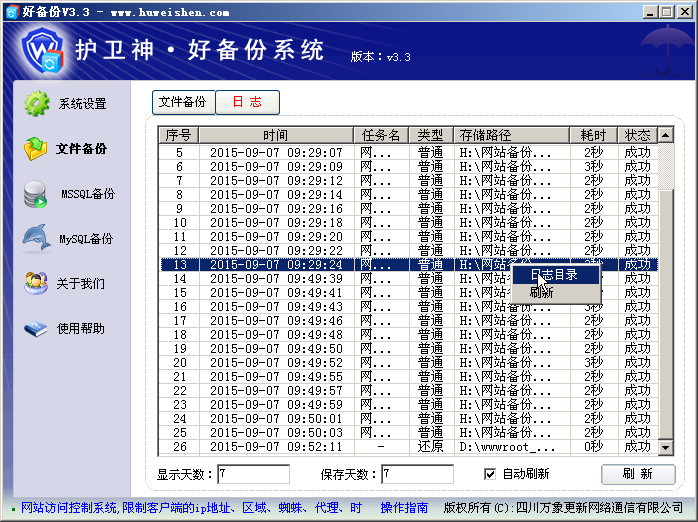Select log row with time 09:49:43
698x522 pixels.
pyautogui.click(x=409, y=307)
